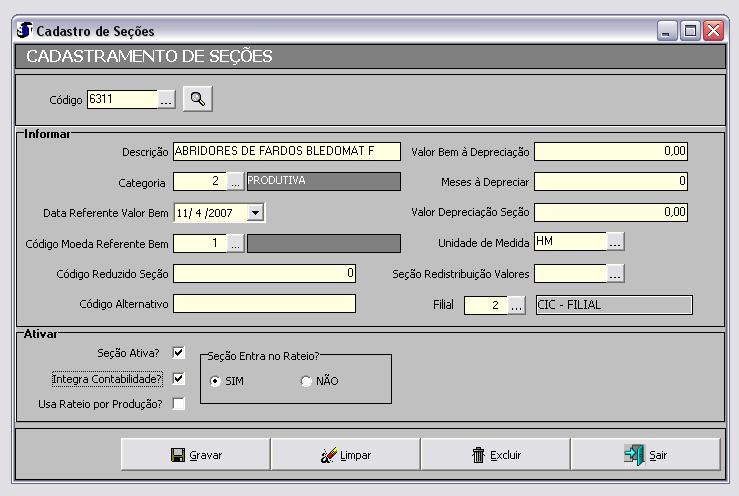
Task: Select the NÃO radio option
Action: pos(306,382)
